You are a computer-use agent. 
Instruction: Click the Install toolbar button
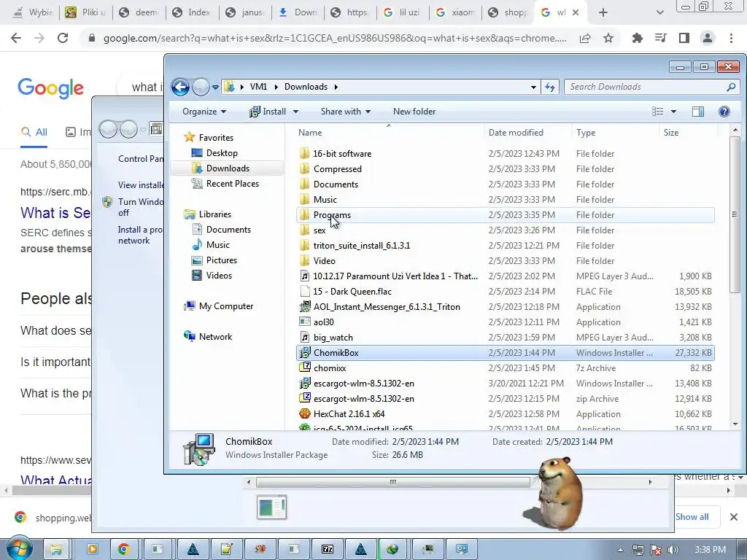click(x=268, y=112)
